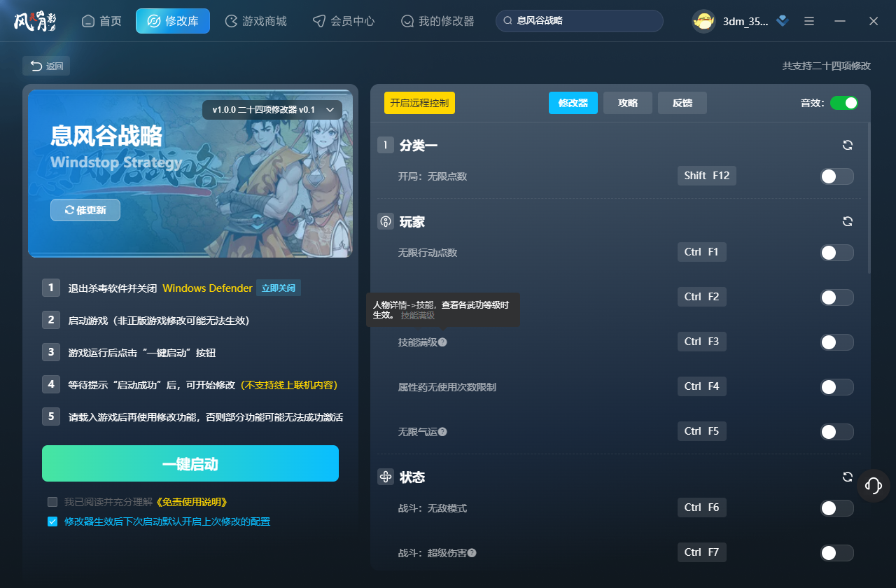Switch to 我的修改器 tab
This screenshot has width=896, height=588.
pyautogui.click(x=437, y=21)
